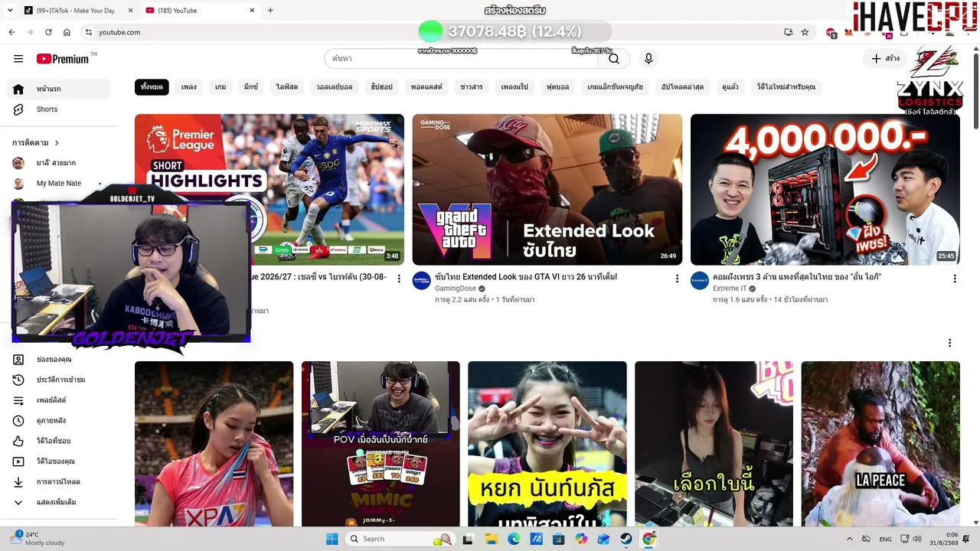Go back in the browser
This screenshot has width=980, height=551.
tap(11, 32)
